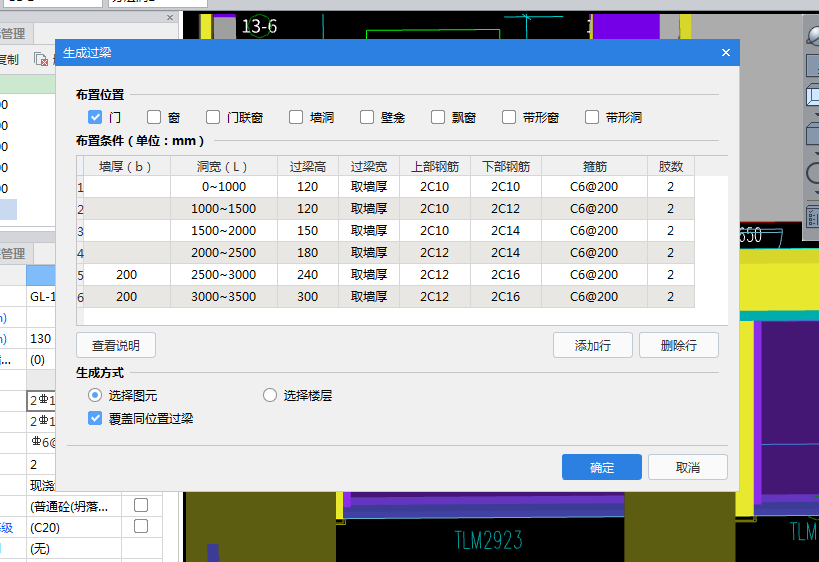
Task: Click the 肢数 column header
Action: tap(671, 167)
